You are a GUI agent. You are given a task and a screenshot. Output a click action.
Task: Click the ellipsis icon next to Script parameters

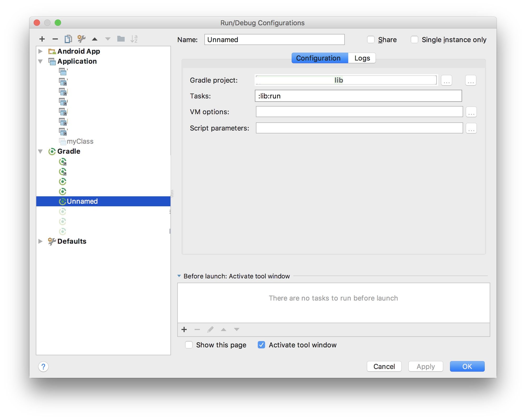(472, 128)
